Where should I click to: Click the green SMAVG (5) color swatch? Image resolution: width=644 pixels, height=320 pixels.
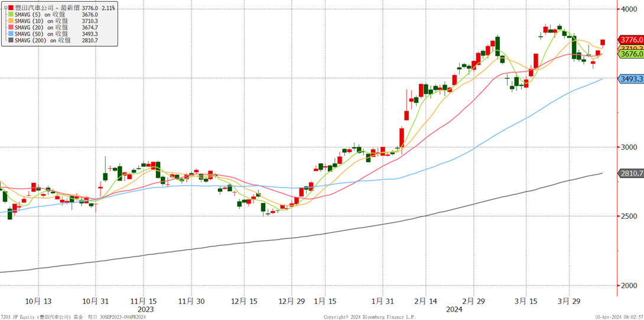11,14
